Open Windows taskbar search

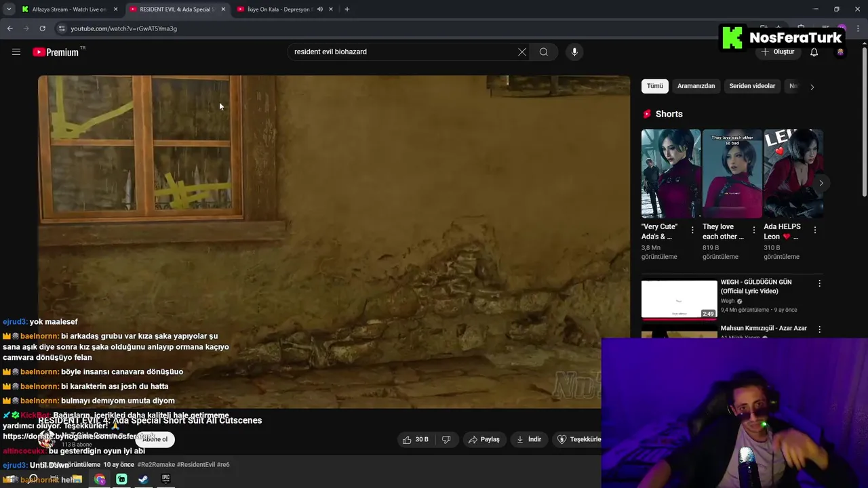click(x=33, y=479)
